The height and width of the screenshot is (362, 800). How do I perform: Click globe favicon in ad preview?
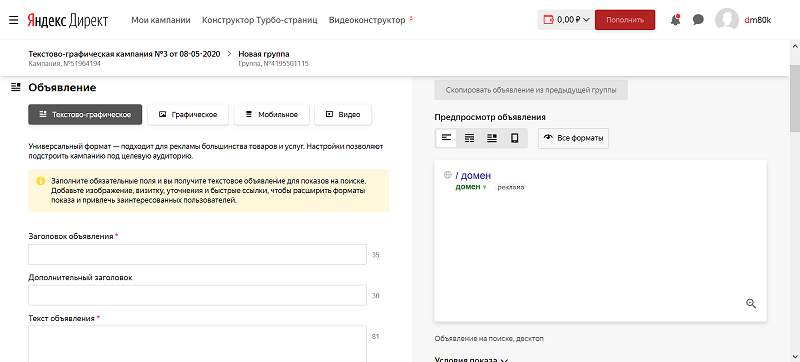coord(448,175)
